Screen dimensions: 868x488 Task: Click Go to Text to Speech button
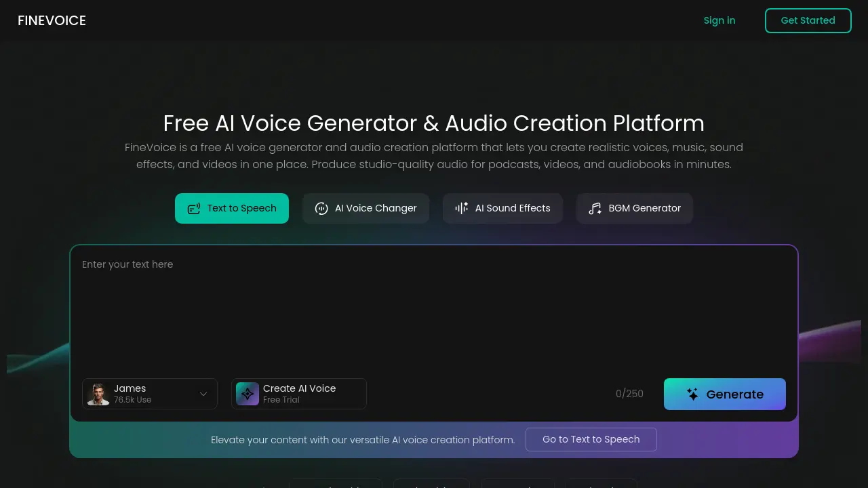pos(591,439)
